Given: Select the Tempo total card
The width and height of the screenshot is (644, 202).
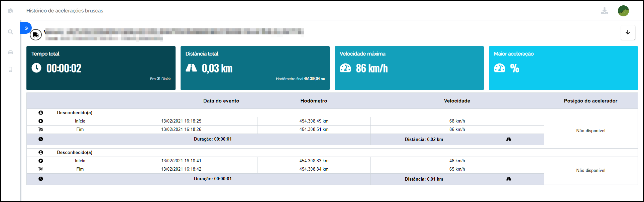Looking at the screenshot, I should click(101, 68).
